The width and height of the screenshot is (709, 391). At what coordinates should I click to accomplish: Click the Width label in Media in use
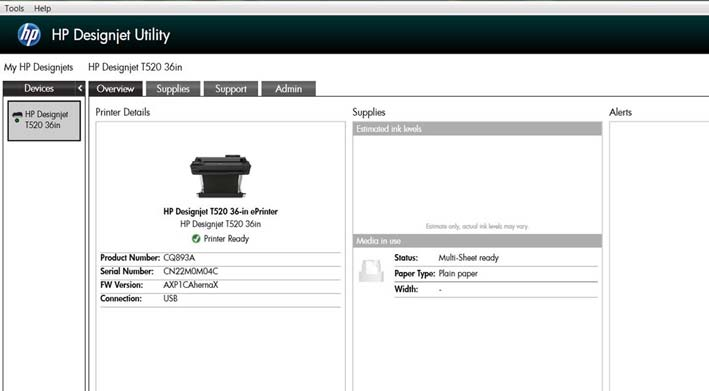click(x=406, y=289)
